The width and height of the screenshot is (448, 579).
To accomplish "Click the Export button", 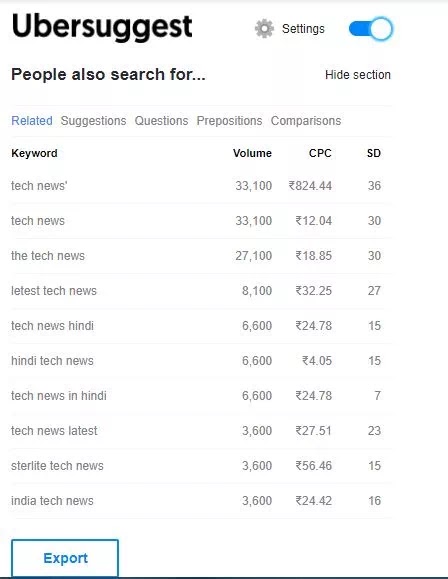I will click(65, 558).
